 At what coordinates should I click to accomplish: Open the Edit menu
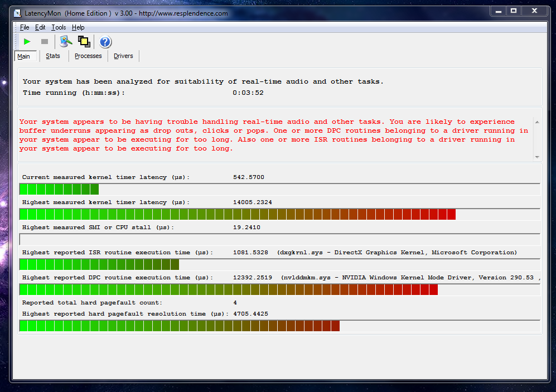click(x=40, y=27)
